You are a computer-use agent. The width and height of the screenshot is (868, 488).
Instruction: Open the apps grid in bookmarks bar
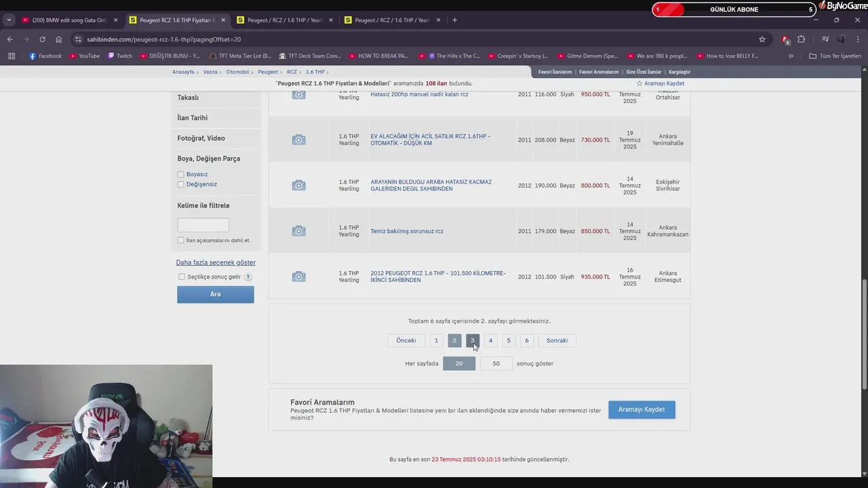coord(12,56)
